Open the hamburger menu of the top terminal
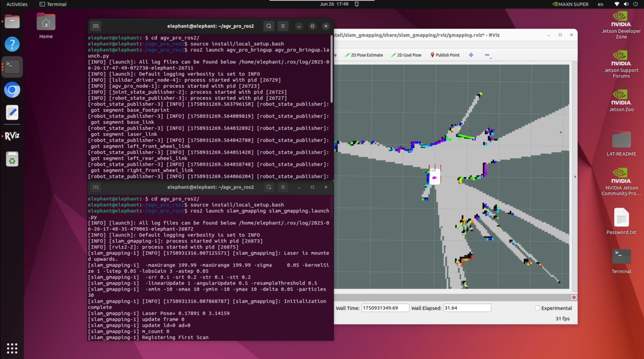This screenshot has height=359, width=644. (x=283, y=26)
